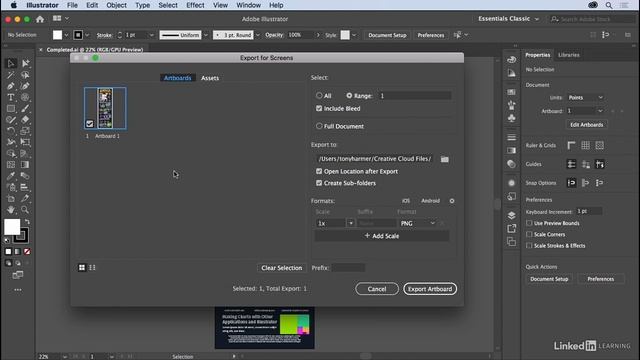
Task: Click the large Fill swatch in toolbar
Action: (x=12, y=227)
